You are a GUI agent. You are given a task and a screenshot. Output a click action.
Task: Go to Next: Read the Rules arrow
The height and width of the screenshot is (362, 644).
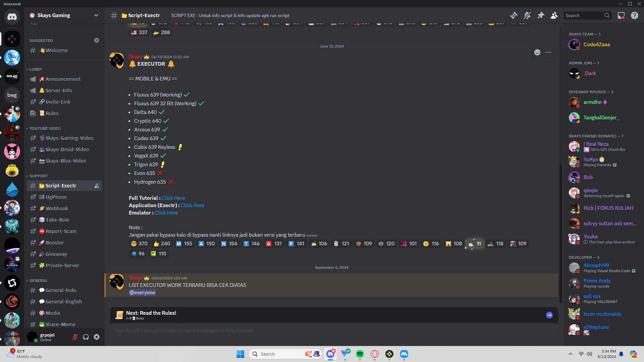pos(549,315)
